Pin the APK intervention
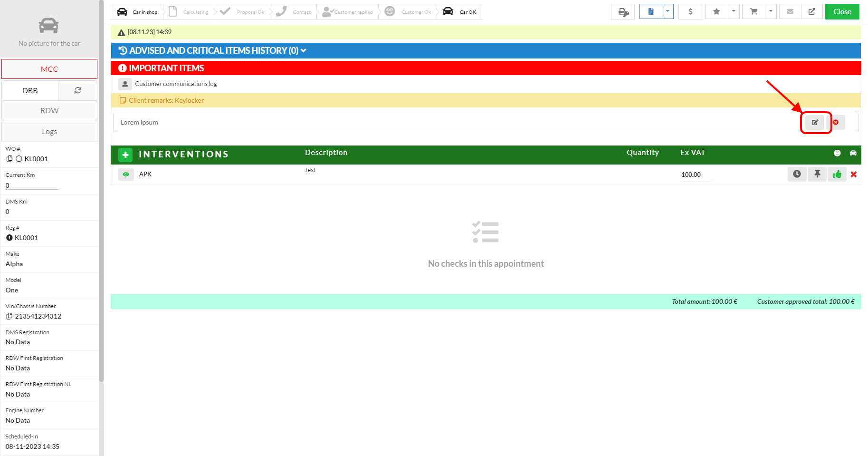868x456 pixels. pos(817,175)
